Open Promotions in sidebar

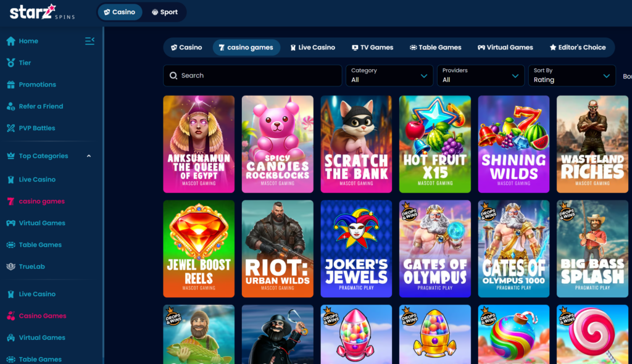coord(37,85)
